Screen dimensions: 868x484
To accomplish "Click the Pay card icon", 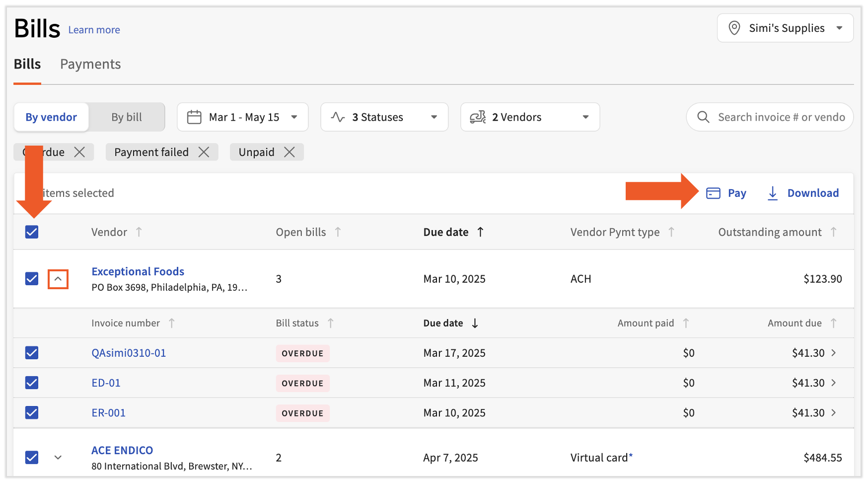I will [713, 193].
